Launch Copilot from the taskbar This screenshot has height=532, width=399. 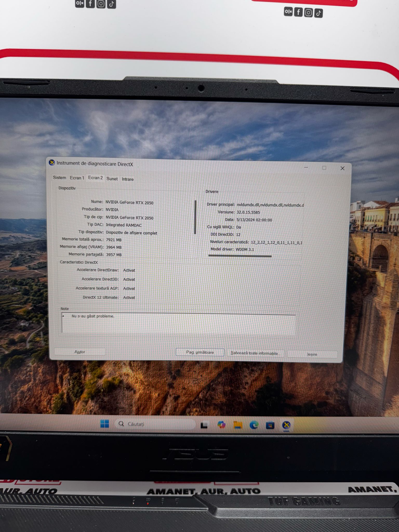(221, 425)
